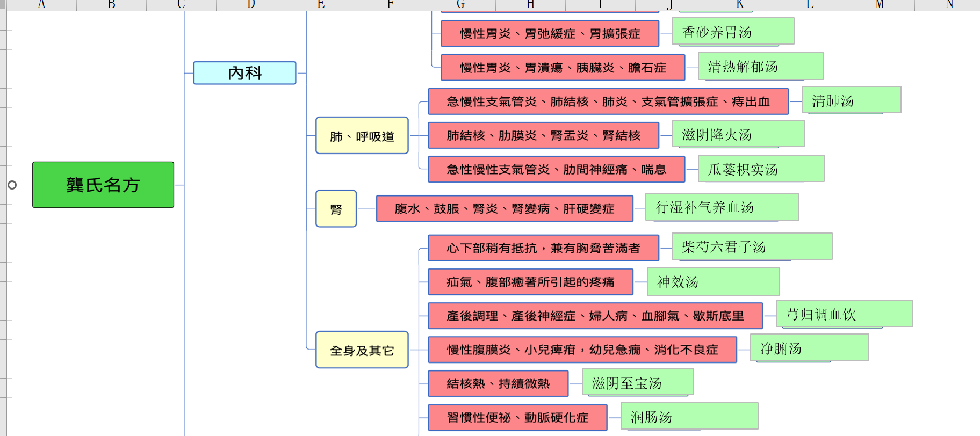Screen dimensions: 980x436
Task: Click the 內科 node
Action: (244, 73)
